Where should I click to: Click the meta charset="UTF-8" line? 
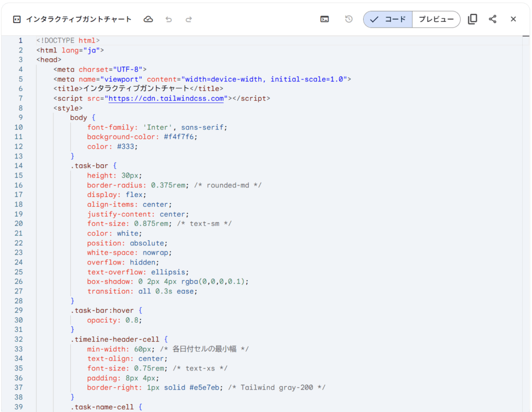click(x=100, y=70)
